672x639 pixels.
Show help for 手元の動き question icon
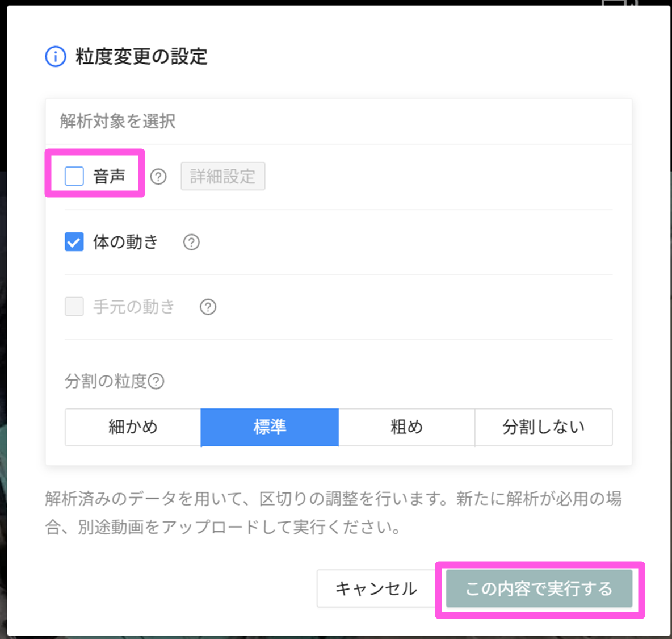tap(208, 307)
